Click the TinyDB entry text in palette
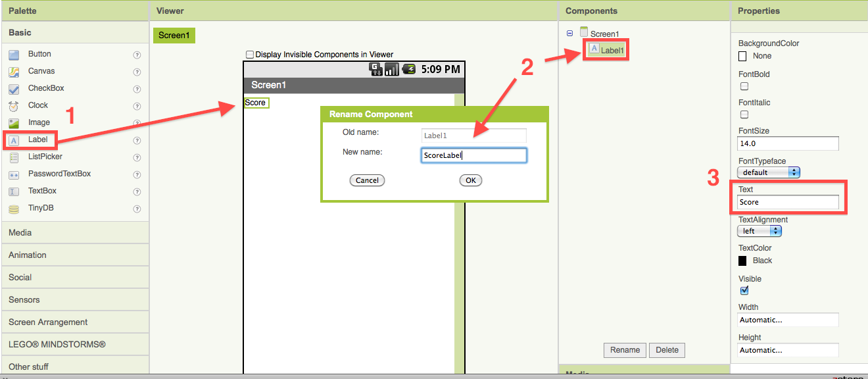 coord(41,208)
